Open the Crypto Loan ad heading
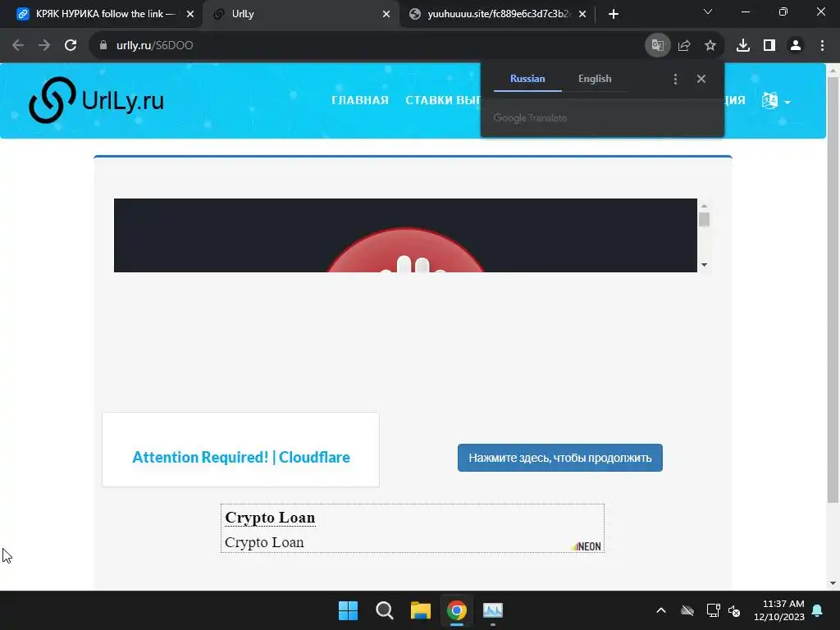The width and height of the screenshot is (840, 630). pos(270,518)
